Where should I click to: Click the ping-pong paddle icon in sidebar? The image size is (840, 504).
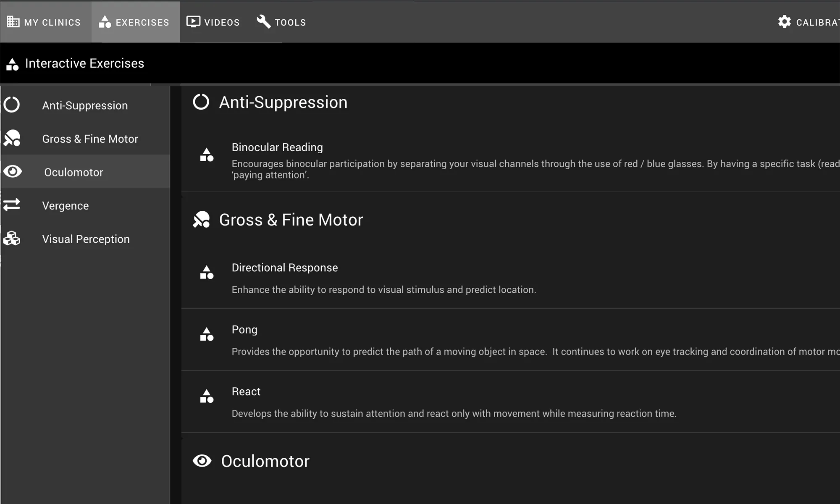click(12, 138)
